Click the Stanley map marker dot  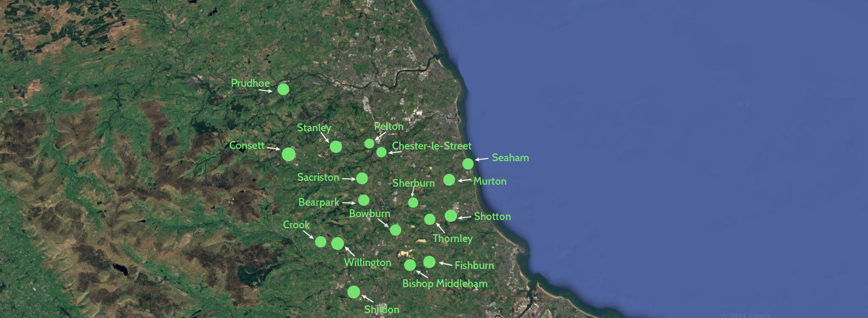pos(336,147)
